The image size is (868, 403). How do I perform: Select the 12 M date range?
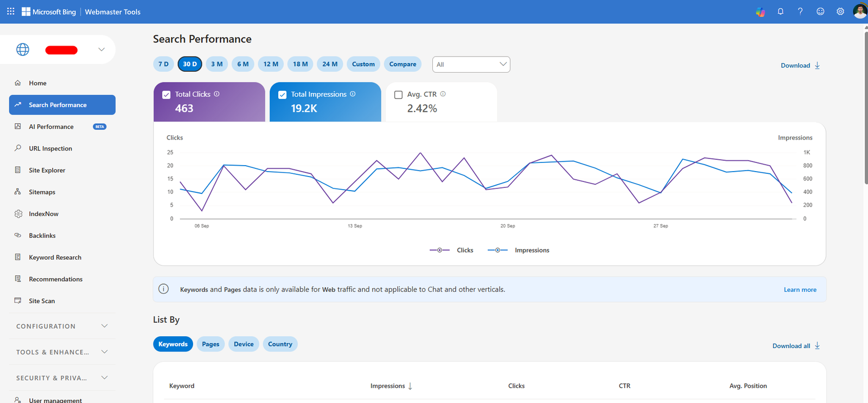[271, 64]
